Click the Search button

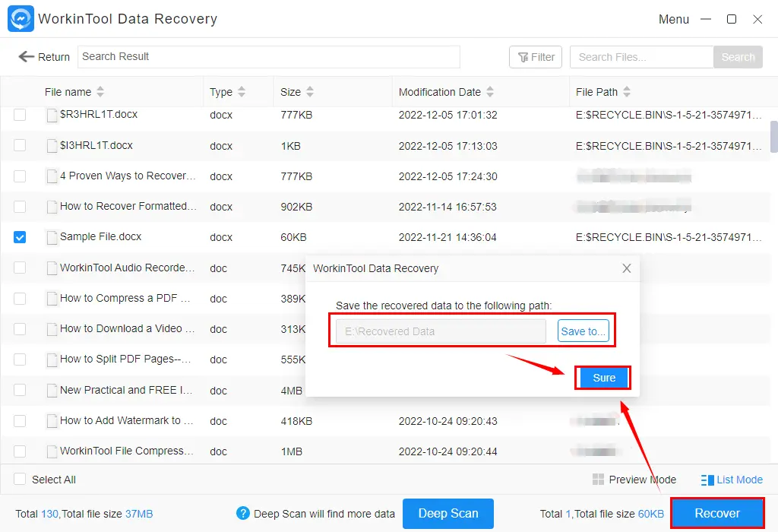[x=738, y=57]
